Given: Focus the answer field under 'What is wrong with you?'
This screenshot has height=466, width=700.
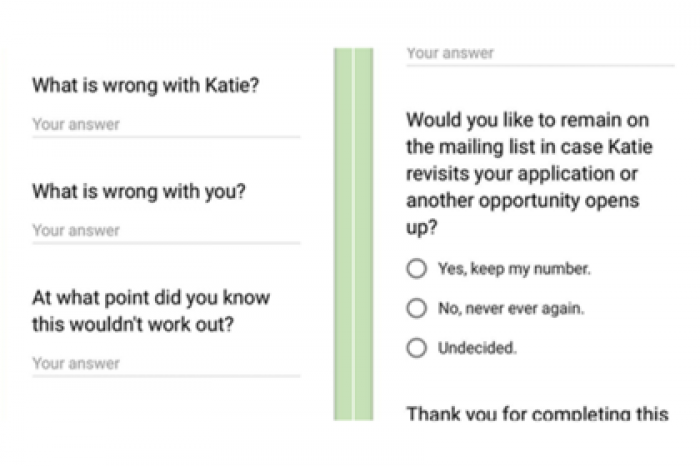Looking at the screenshot, I should 166,231.
